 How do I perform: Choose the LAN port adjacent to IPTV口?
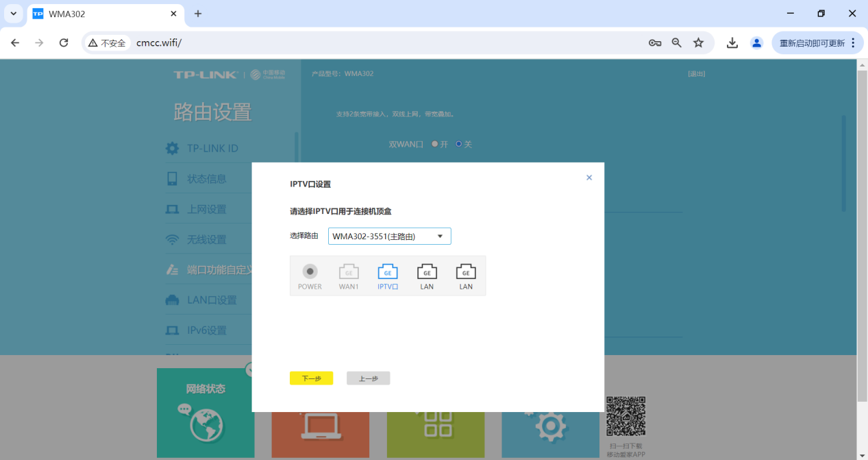(x=427, y=272)
